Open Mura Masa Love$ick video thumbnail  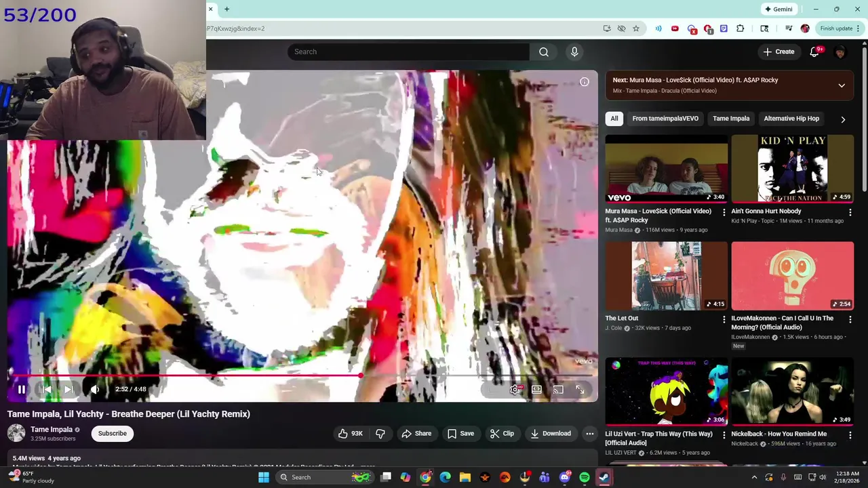667,168
